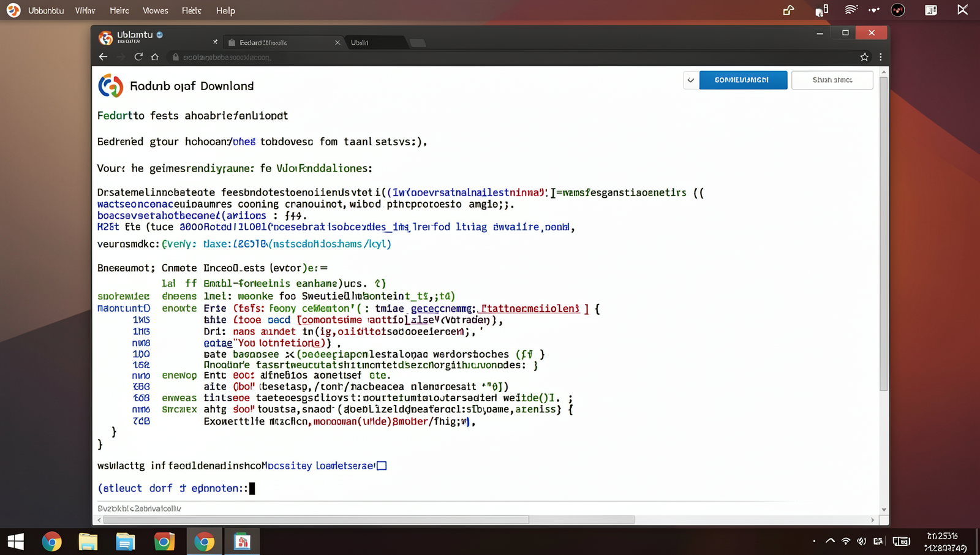Open the yellow File Explorer folder icon
980x555 pixels.
(x=88, y=542)
